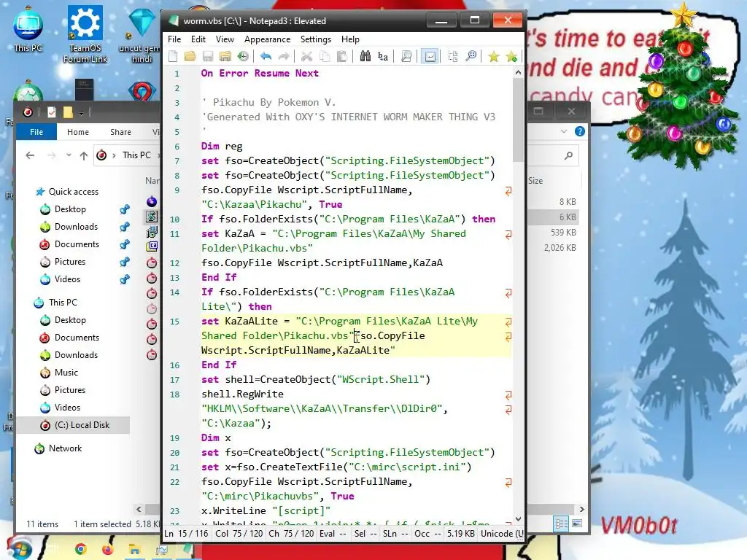
Task: Click the Back arrow in File Explorer
Action: [30, 155]
